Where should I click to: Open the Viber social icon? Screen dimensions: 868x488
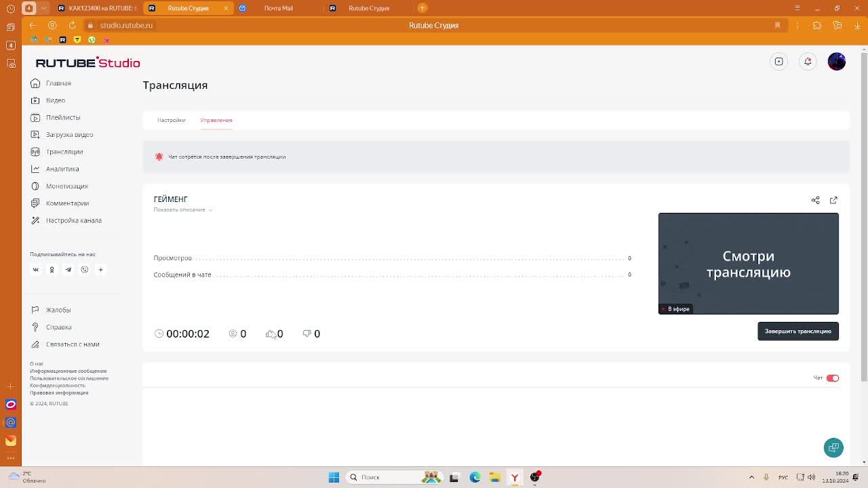point(84,270)
